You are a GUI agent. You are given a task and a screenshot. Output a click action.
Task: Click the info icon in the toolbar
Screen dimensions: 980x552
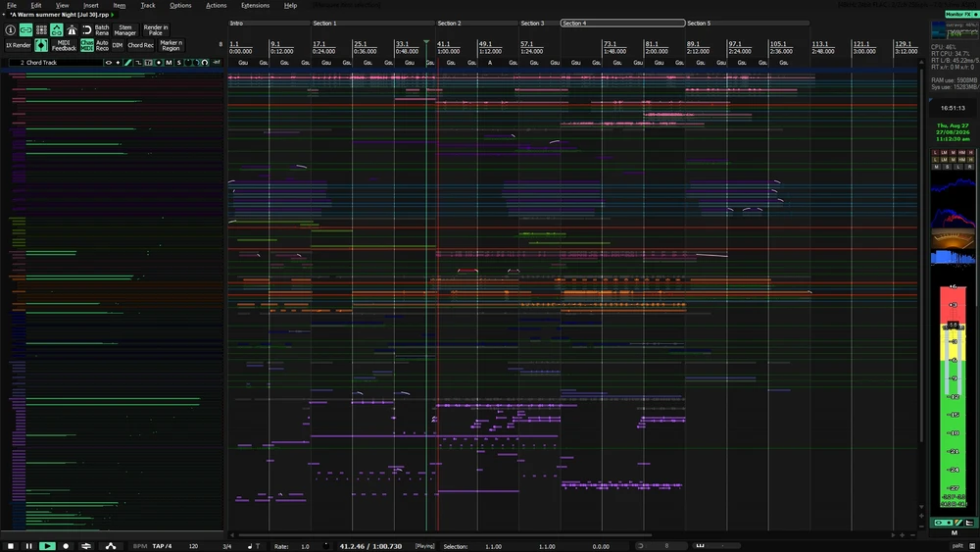(x=10, y=29)
